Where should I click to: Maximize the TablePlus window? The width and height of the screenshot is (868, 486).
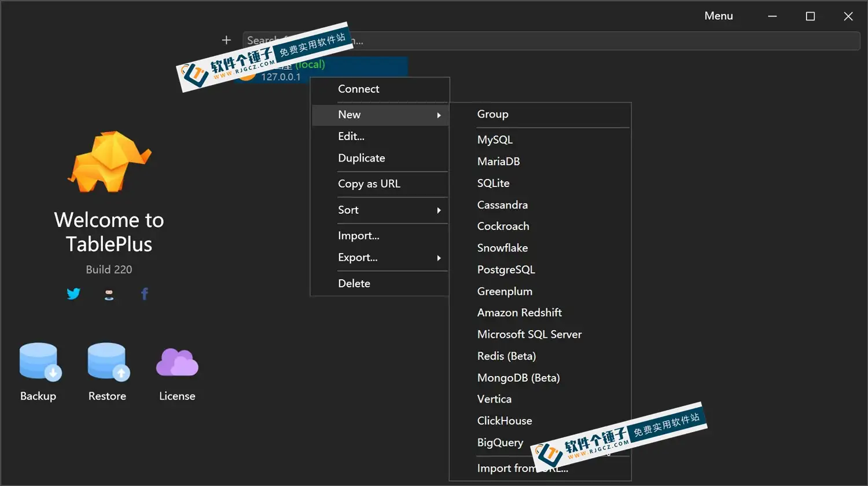coord(810,16)
